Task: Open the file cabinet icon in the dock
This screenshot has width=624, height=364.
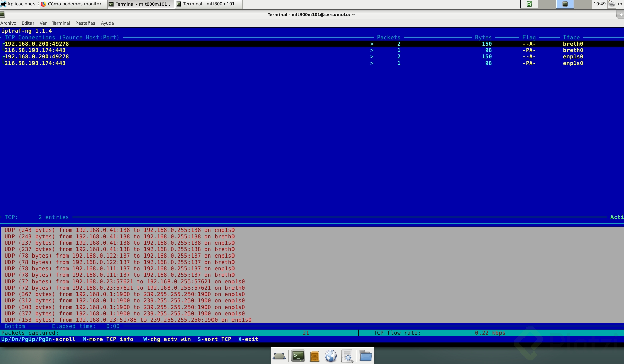Action: [x=315, y=356]
